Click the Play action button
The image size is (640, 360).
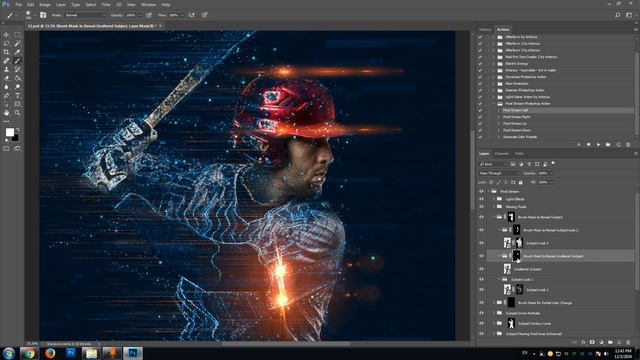[x=598, y=144]
